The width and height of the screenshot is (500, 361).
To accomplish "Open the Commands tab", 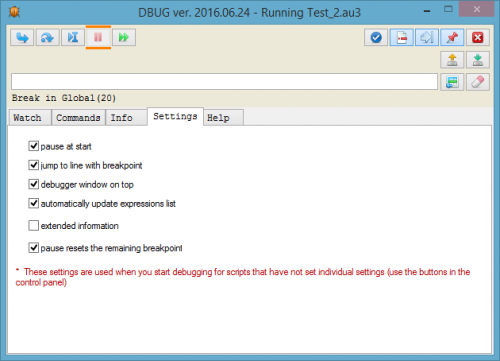I will pyautogui.click(x=78, y=118).
